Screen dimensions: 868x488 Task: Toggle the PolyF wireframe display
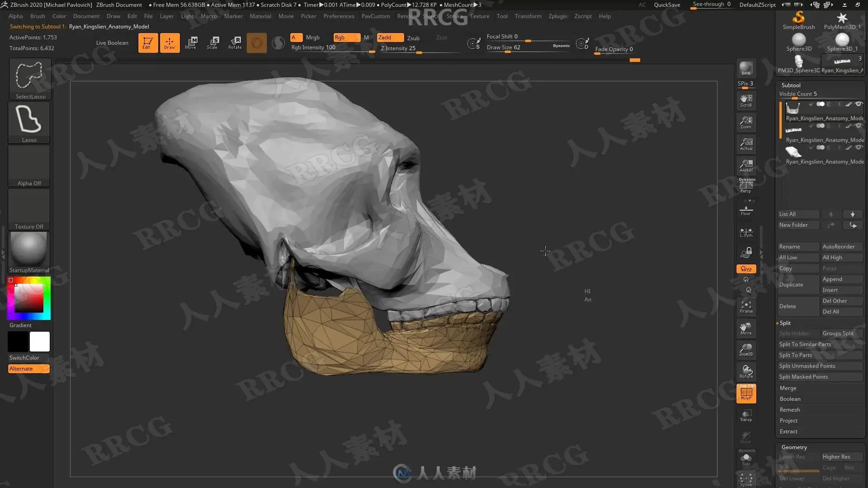click(x=746, y=394)
